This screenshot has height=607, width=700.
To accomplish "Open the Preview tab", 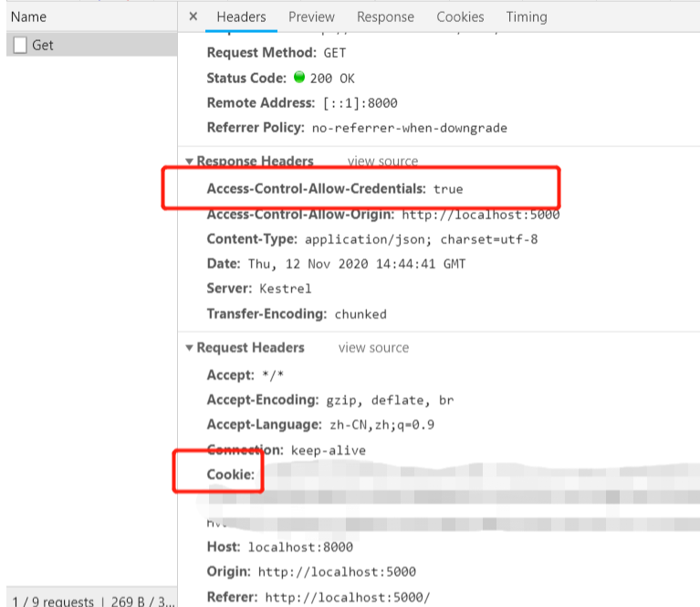I will tap(311, 16).
